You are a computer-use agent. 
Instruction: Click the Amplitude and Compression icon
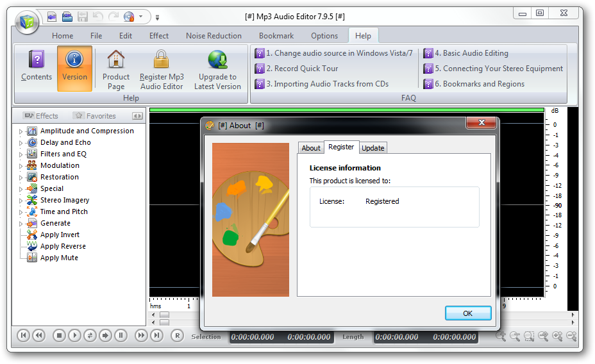tap(32, 131)
